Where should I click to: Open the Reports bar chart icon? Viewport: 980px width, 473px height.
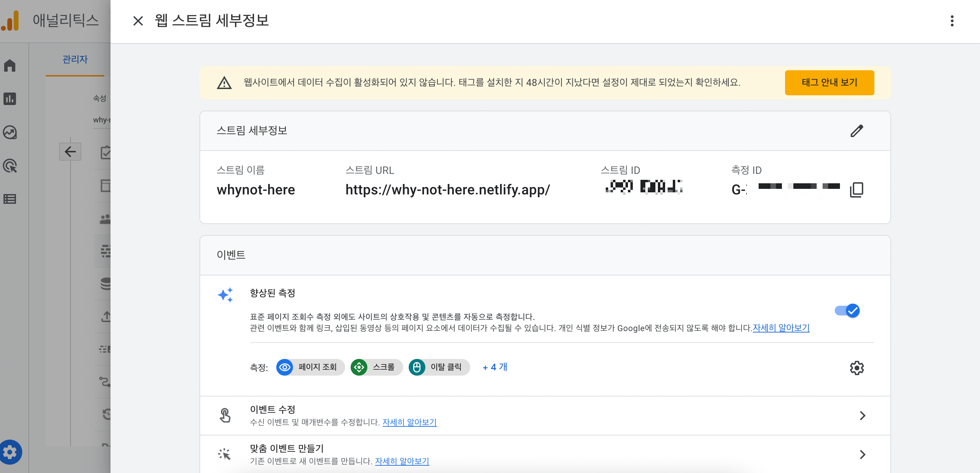[10, 99]
